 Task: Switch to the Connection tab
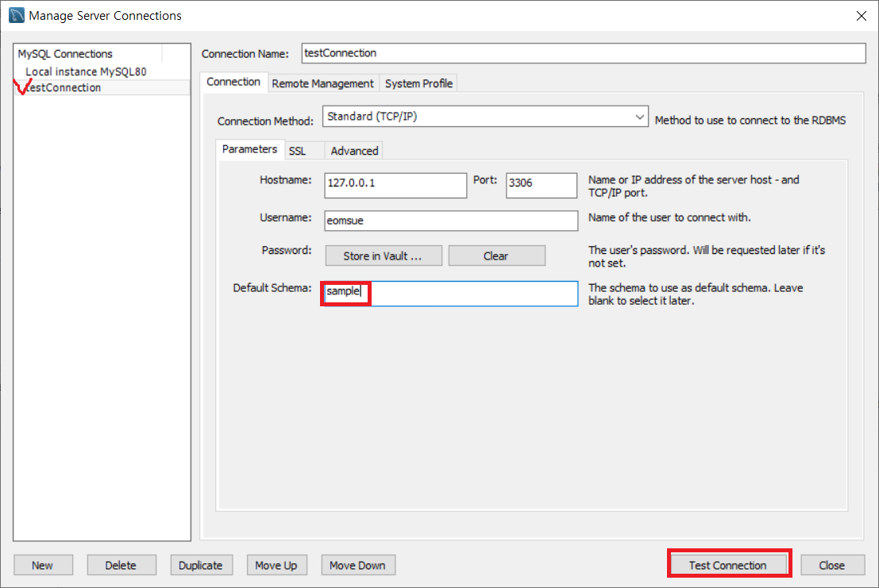[233, 82]
